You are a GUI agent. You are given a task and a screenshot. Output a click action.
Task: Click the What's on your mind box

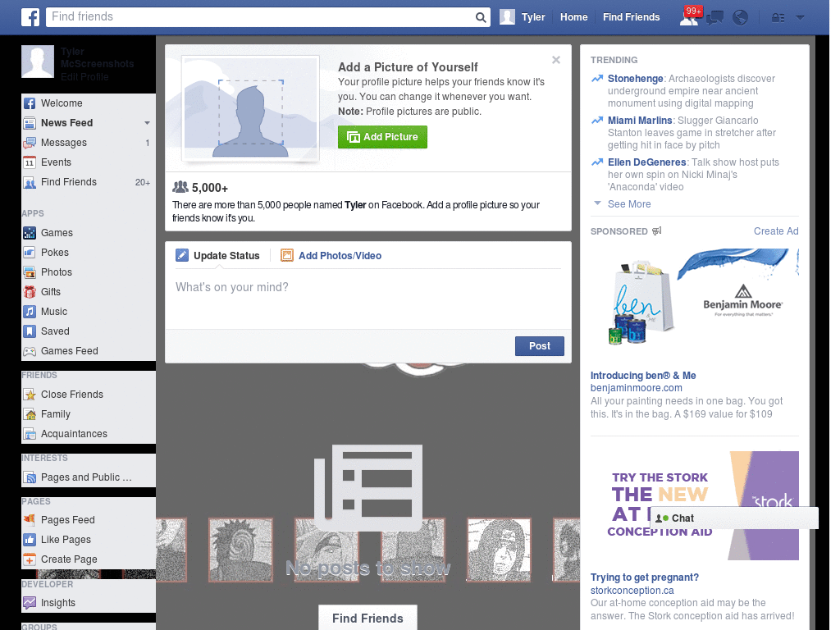(368, 298)
